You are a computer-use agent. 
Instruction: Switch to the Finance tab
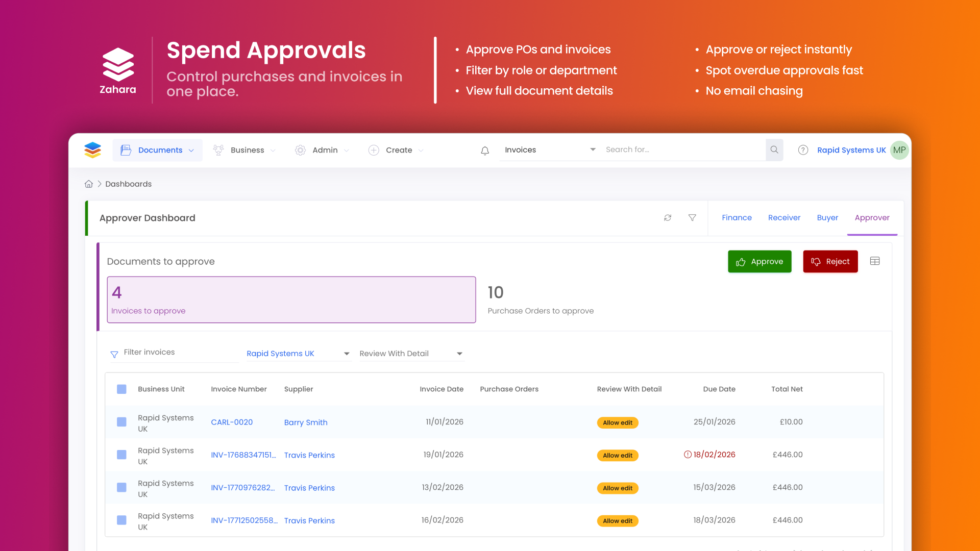tap(737, 218)
